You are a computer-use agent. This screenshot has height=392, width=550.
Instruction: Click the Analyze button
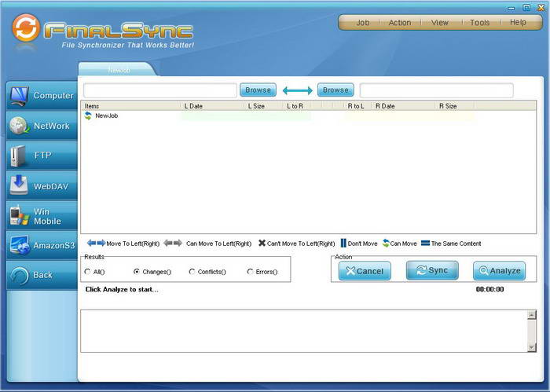click(500, 271)
